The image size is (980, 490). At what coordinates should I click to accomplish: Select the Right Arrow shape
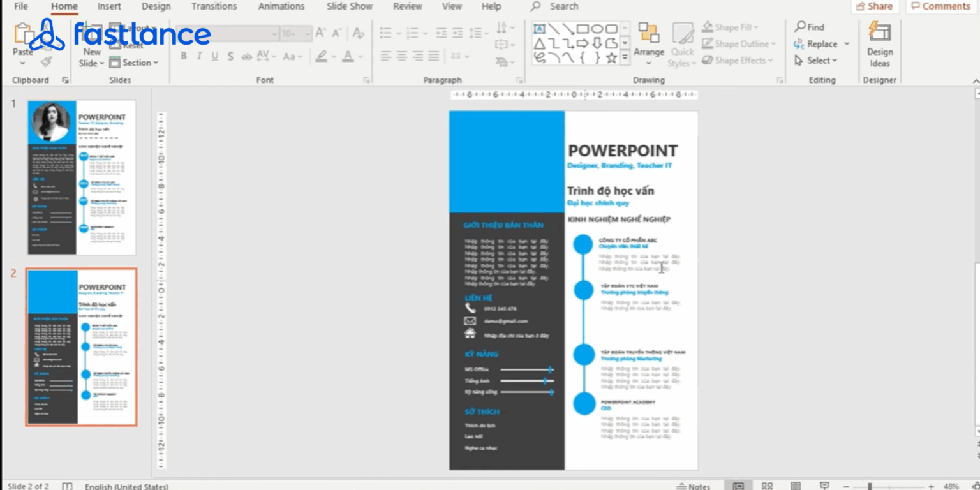[582, 43]
